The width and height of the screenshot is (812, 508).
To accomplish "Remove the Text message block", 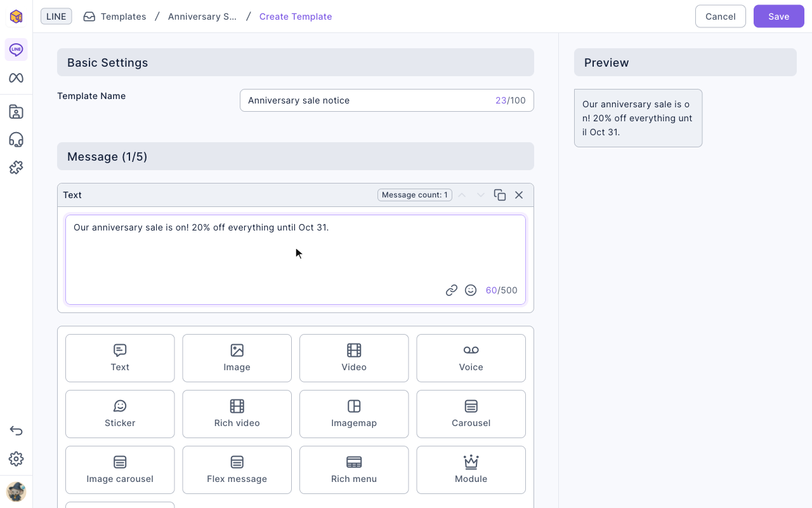I will tap(519, 195).
